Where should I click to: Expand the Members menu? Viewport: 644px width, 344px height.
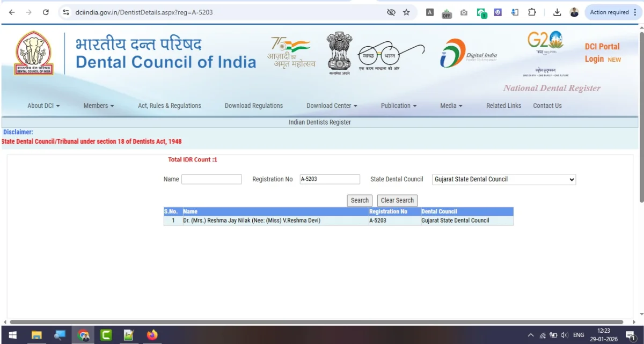coord(98,106)
